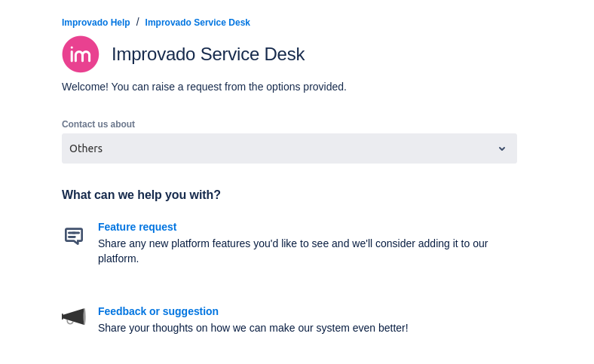
Task: Click the Feedback description about sharing thoughts
Action: pos(253,328)
